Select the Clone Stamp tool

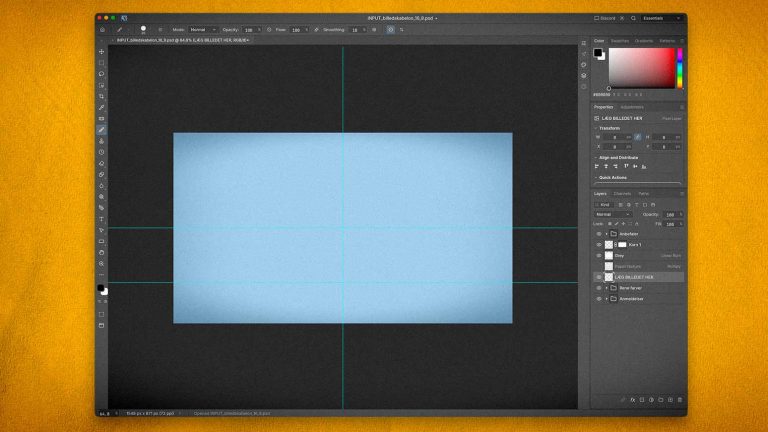(x=101, y=141)
